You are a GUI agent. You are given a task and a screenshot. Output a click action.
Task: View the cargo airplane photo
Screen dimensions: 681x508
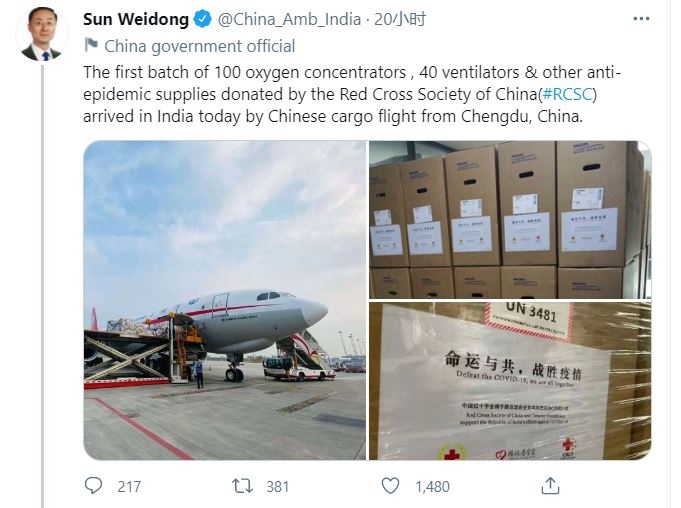(225, 300)
